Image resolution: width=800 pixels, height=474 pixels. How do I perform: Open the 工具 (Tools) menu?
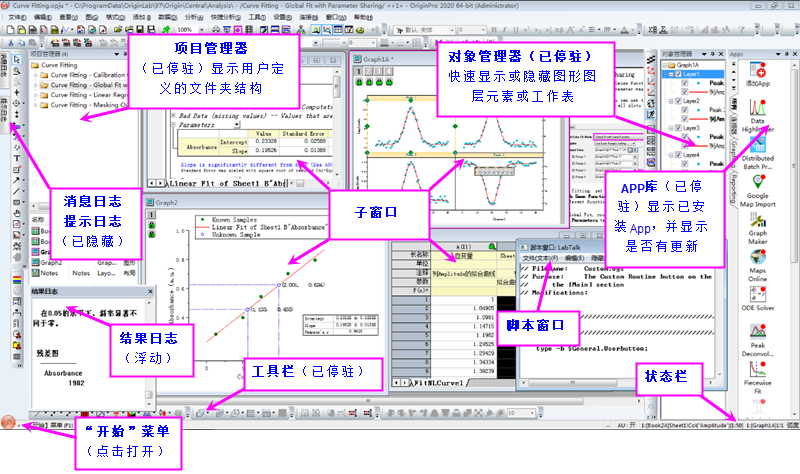pos(257,17)
